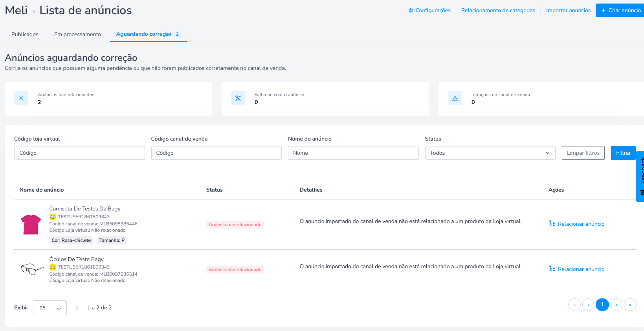Click Relacionar anúncio link for Óculos
Image resolution: width=644 pixels, height=331 pixels.
click(581, 269)
